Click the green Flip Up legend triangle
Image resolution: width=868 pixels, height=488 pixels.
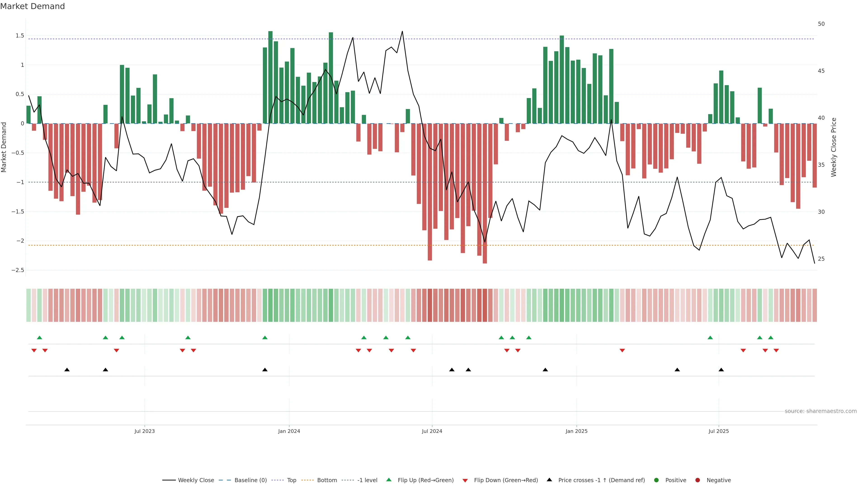tap(389, 480)
